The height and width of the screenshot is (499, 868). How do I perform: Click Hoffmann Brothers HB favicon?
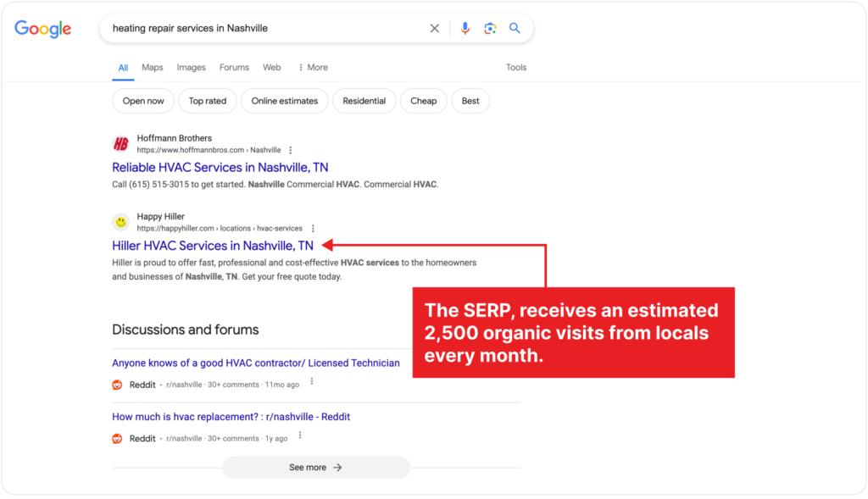tap(120, 144)
